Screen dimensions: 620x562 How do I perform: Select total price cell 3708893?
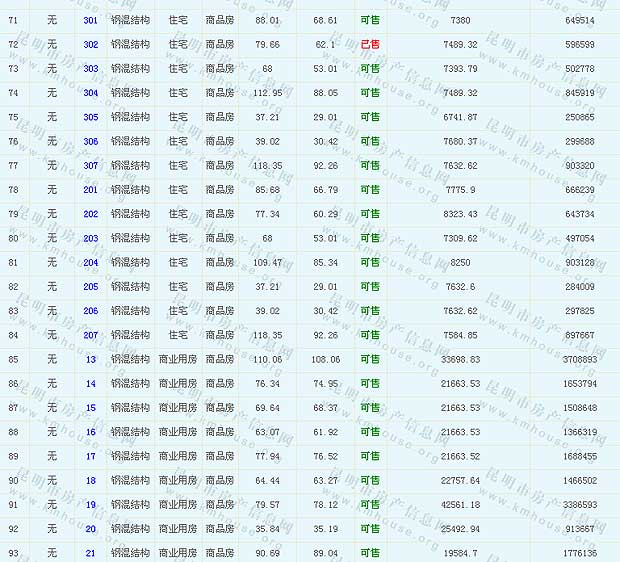[579, 359]
